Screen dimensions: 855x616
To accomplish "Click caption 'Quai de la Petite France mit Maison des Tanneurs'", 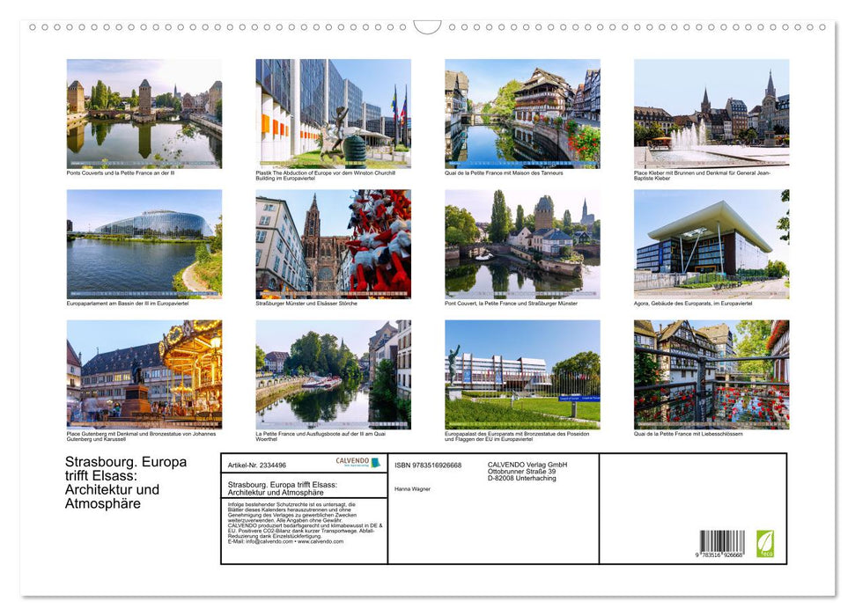I will coord(504,172).
